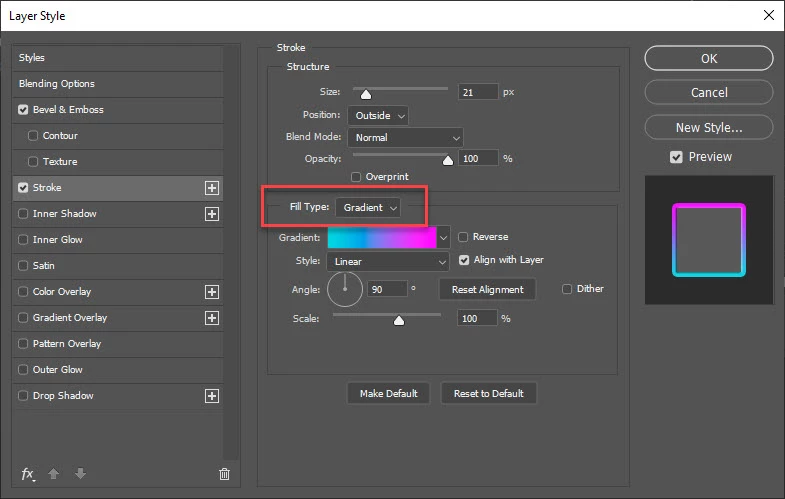This screenshot has height=499, width=785.
Task: Move effect down with arrow icon
Action: (80, 473)
